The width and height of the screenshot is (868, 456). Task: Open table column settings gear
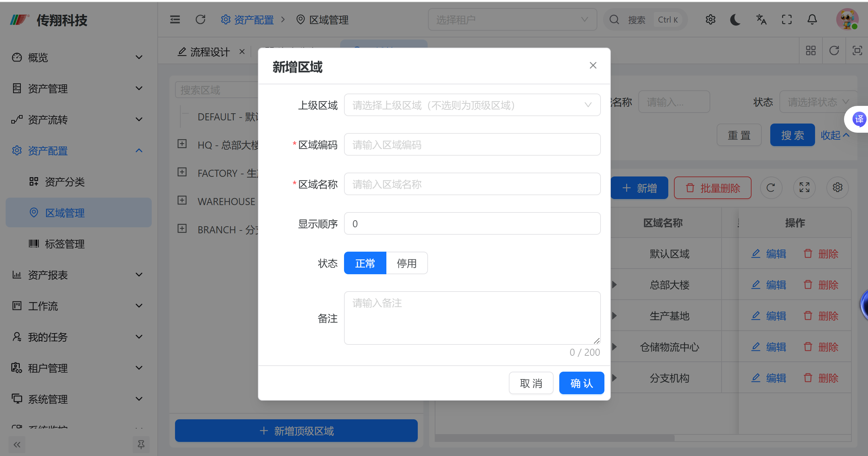click(x=838, y=188)
